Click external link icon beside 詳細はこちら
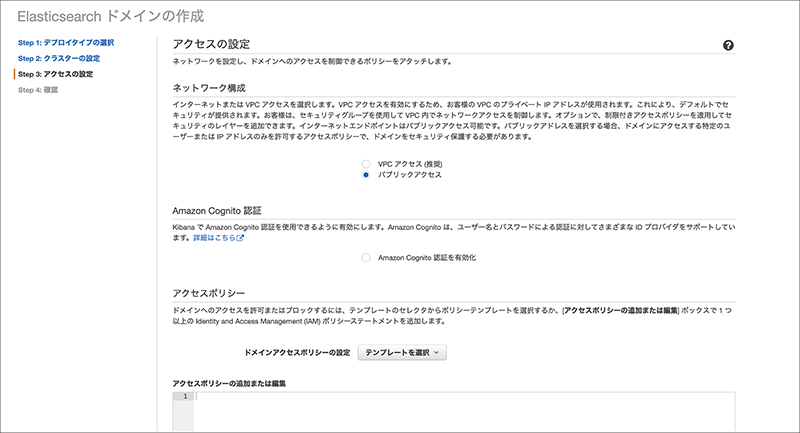Screen dimensions: 800x433 pyautogui.click(x=240, y=239)
